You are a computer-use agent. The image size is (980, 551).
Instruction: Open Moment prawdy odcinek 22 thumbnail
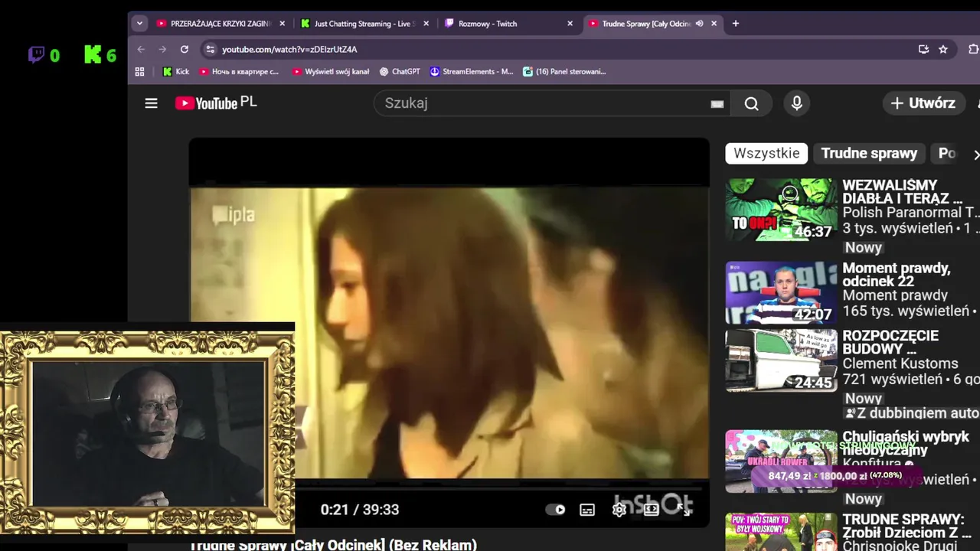click(x=782, y=293)
